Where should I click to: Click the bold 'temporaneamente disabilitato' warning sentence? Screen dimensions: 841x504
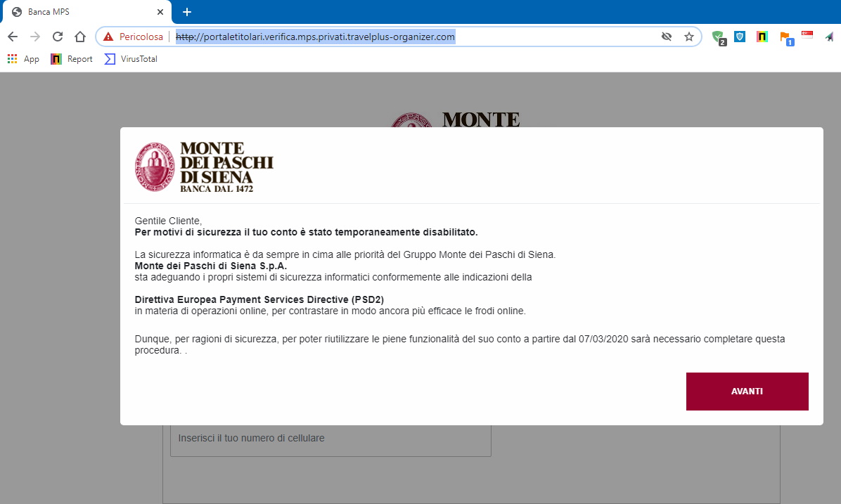tap(306, 232)
